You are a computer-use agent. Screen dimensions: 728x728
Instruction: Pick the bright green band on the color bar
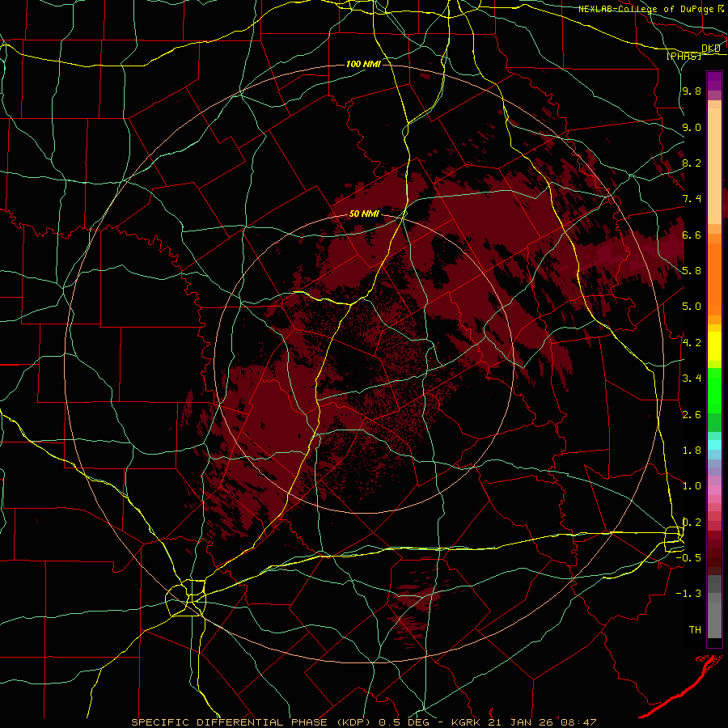[x=714, y=391]
